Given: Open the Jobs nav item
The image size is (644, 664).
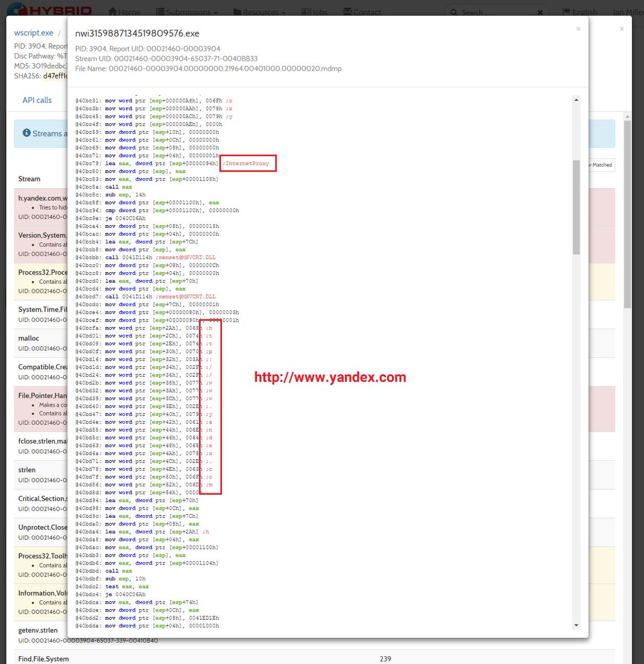Looking at the screenshot, I should coord(314,12).
